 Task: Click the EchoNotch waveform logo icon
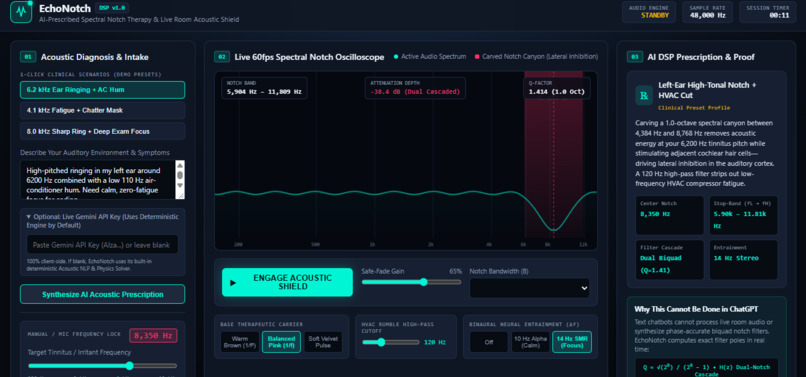click(x=21, y=12)
